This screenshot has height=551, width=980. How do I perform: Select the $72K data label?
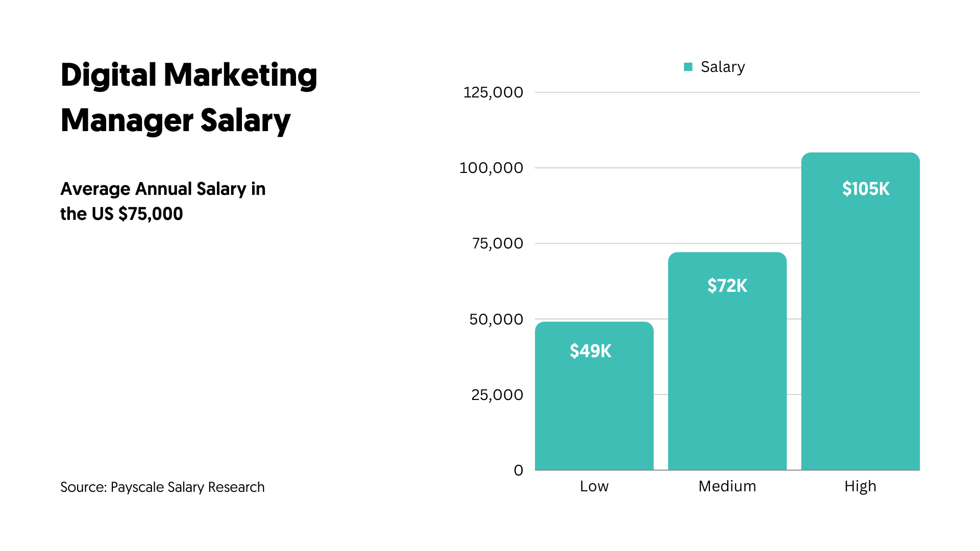[727, 286]
